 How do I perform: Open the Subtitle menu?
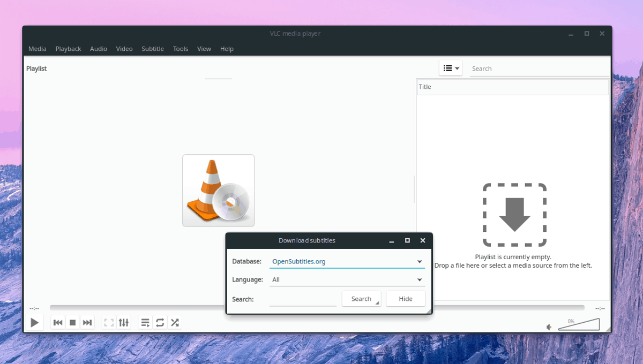153,49
